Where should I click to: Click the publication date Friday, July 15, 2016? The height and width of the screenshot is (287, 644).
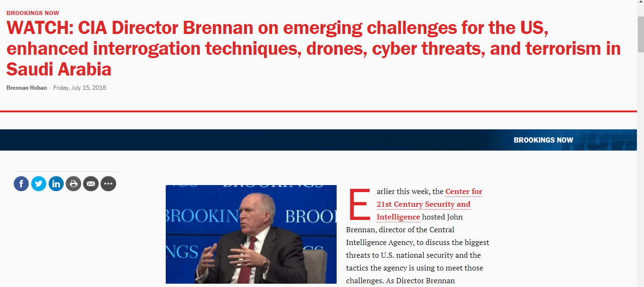tap(80, 88)
